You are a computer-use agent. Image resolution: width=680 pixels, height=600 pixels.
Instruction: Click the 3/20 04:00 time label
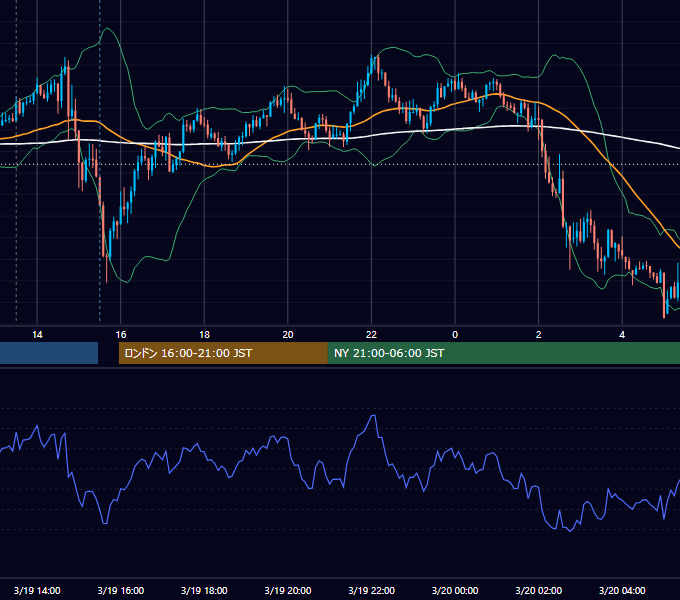[622, 590]
